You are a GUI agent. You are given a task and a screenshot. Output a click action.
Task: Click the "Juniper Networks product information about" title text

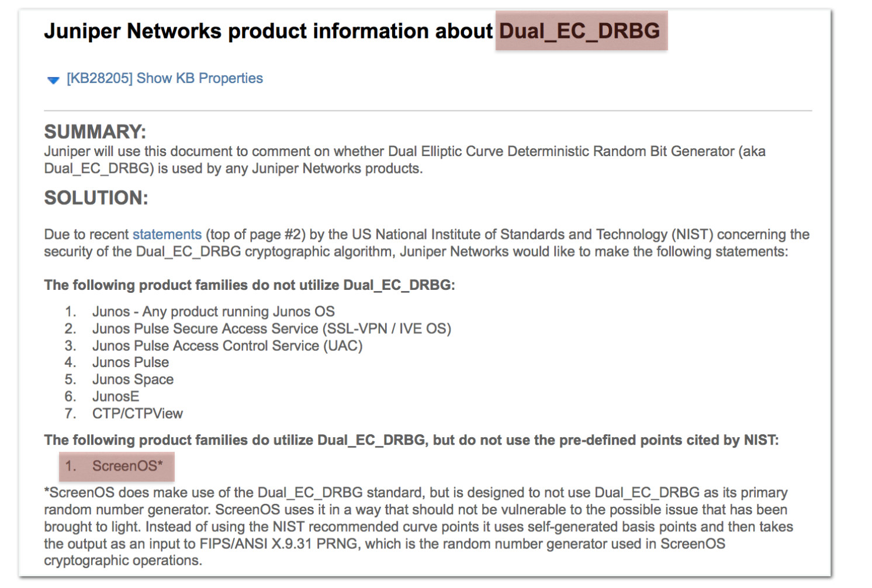point(268,31)
